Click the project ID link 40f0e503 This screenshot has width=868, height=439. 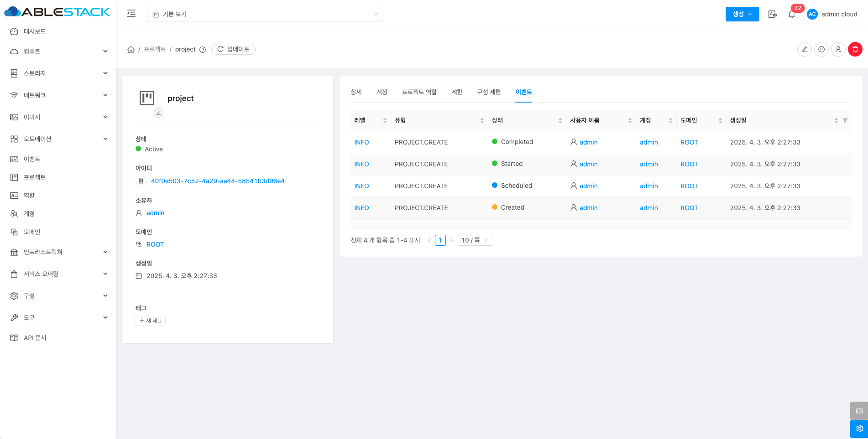point(218,181)
